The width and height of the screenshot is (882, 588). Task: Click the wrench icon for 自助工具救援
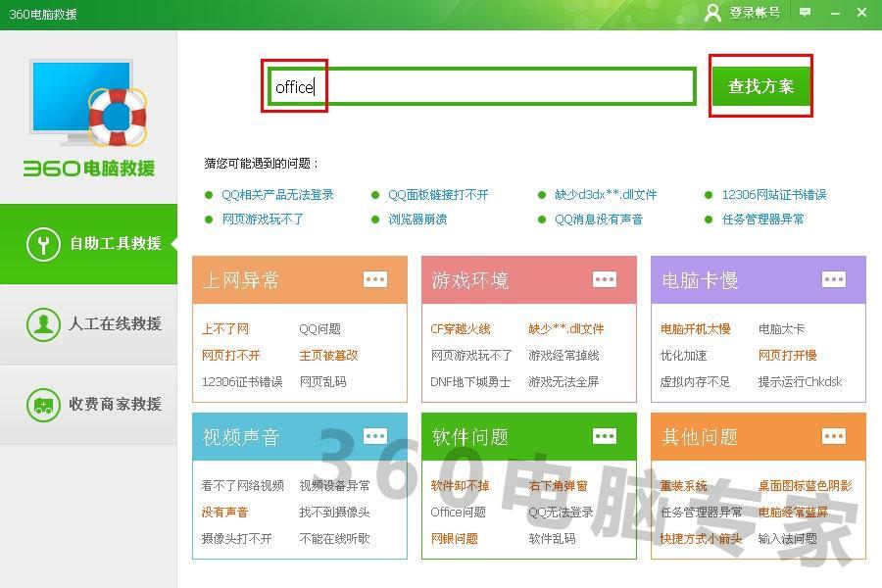43,244
